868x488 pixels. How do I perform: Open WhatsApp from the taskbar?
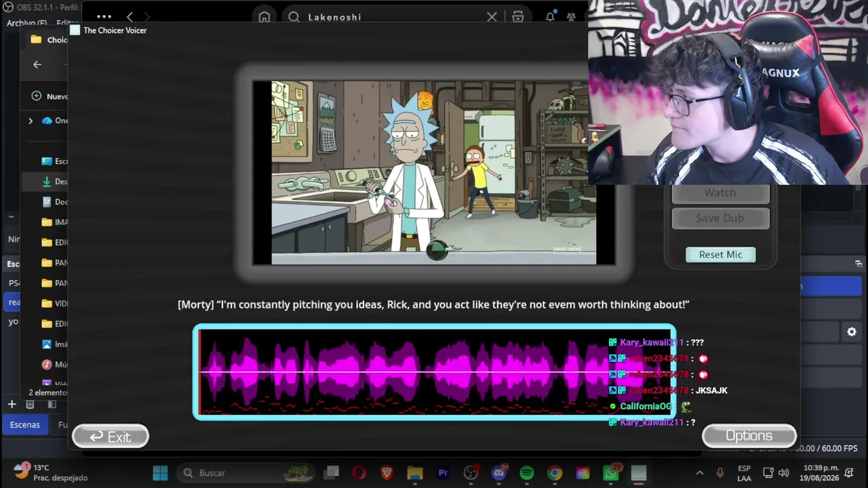[611, 473]
